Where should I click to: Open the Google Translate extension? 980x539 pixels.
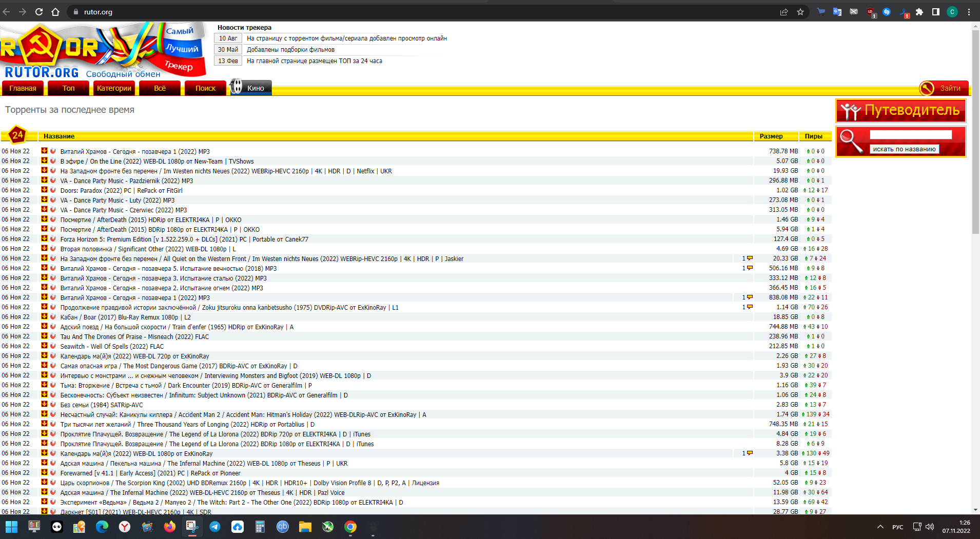(x=837, y=12)
